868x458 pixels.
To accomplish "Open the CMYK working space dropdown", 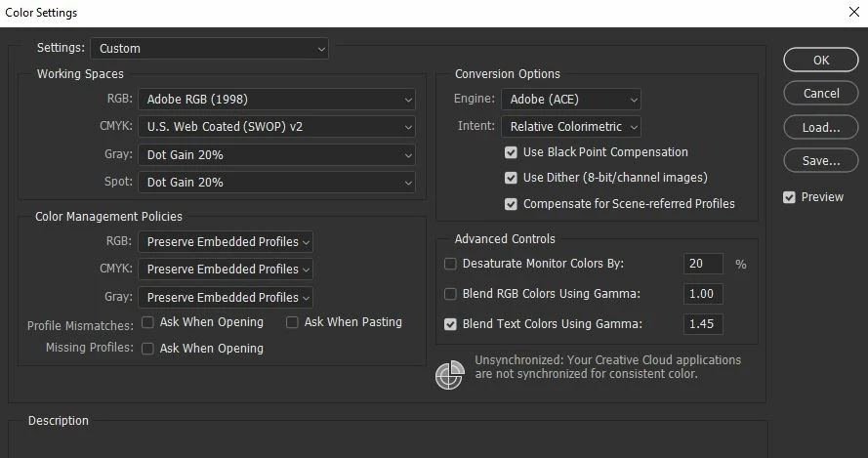I will (276, 127).
